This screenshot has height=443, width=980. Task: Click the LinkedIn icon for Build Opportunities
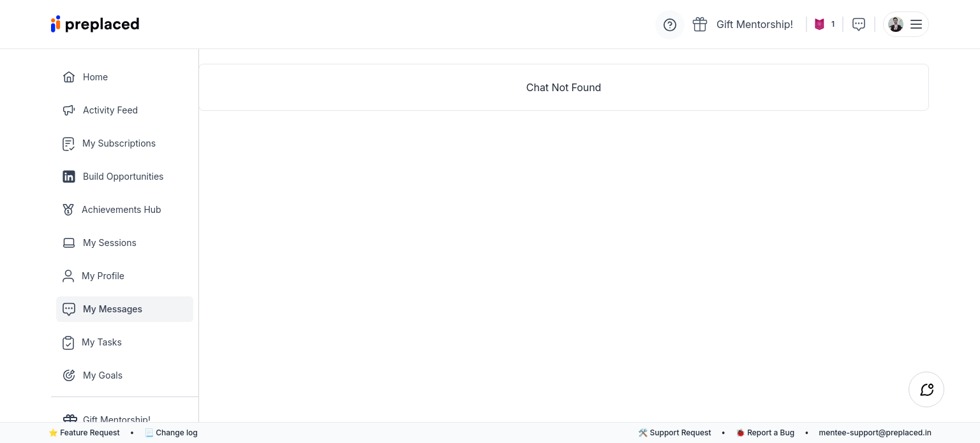[x=69, y=177]
